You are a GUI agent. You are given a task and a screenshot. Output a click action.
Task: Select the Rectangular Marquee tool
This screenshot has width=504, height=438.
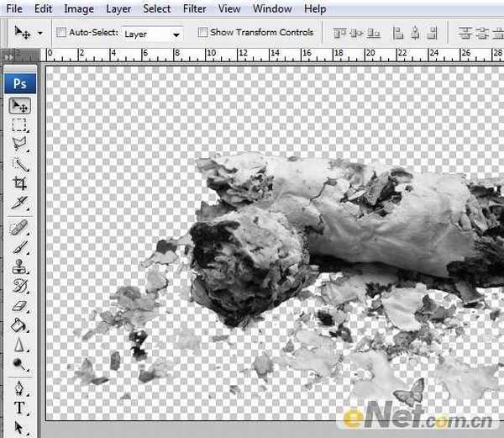click(x=19, y=125)
